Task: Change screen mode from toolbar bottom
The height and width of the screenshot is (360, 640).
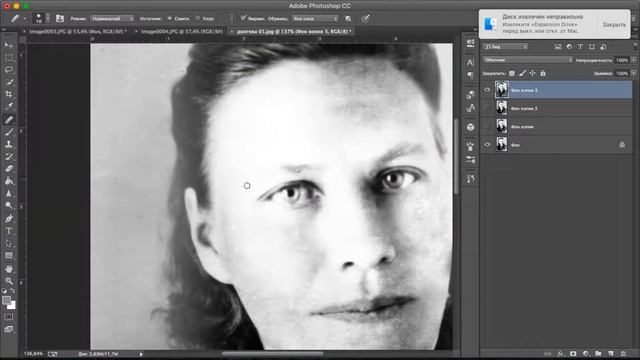Action: 9,329
